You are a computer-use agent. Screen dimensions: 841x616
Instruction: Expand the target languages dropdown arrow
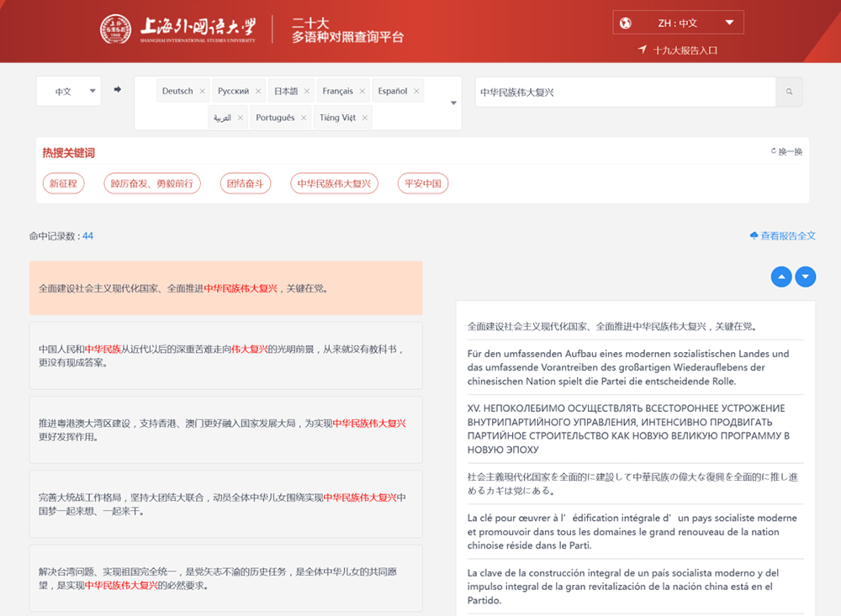click(453, 103)
